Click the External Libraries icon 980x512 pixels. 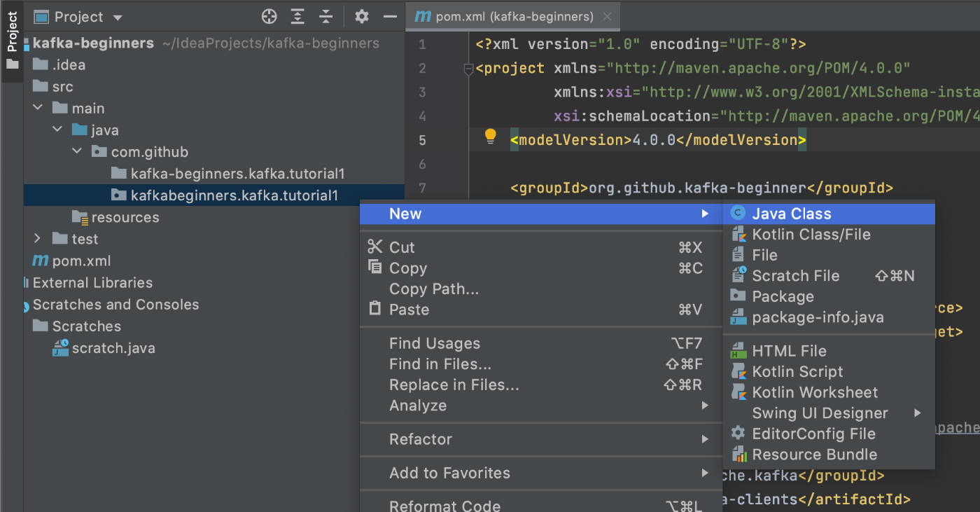pyautogui.click(x=28, y=283)
